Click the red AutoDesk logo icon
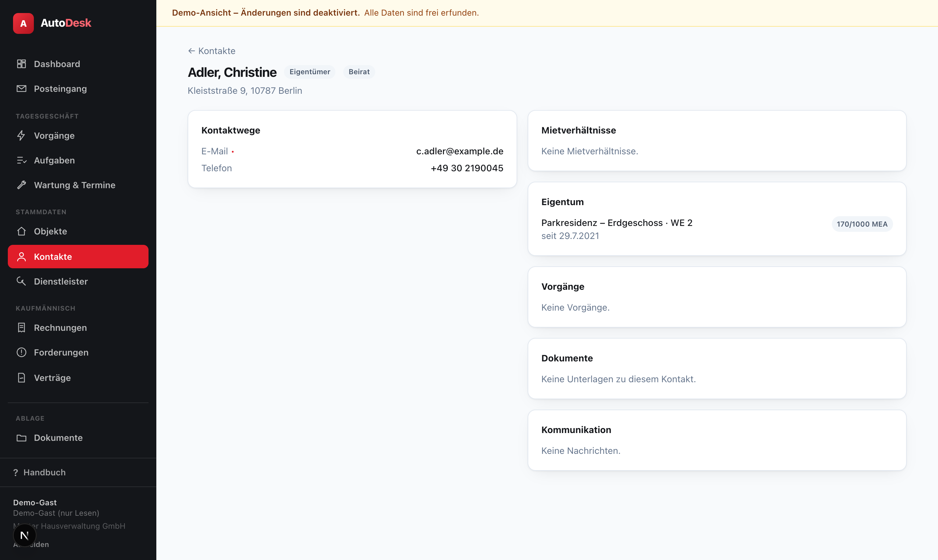This screenshot has height=560, width=938. point(23,23)
